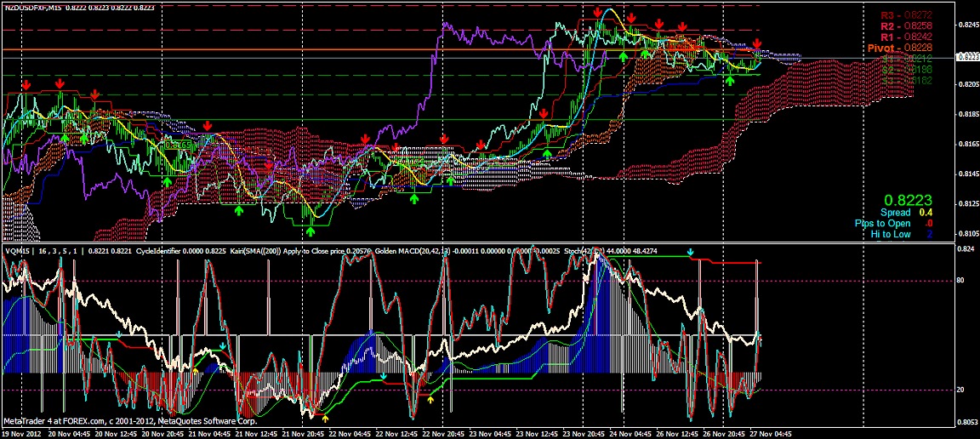Click the large green 0.8223 price readout
The image size is (980, 439).
coord(907,200)
